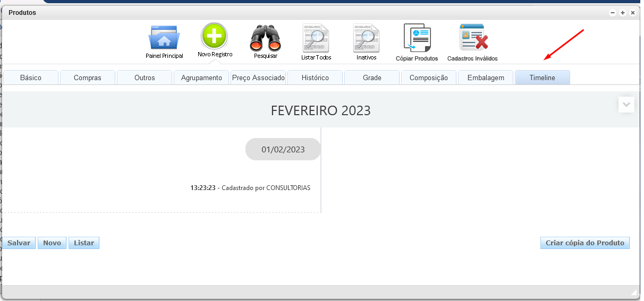Click Criar cópia do Produto button

[x=584, y=243]
